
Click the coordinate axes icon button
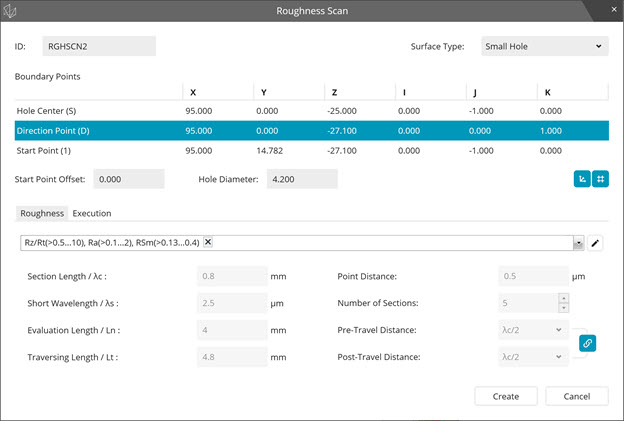coord(582,178)
